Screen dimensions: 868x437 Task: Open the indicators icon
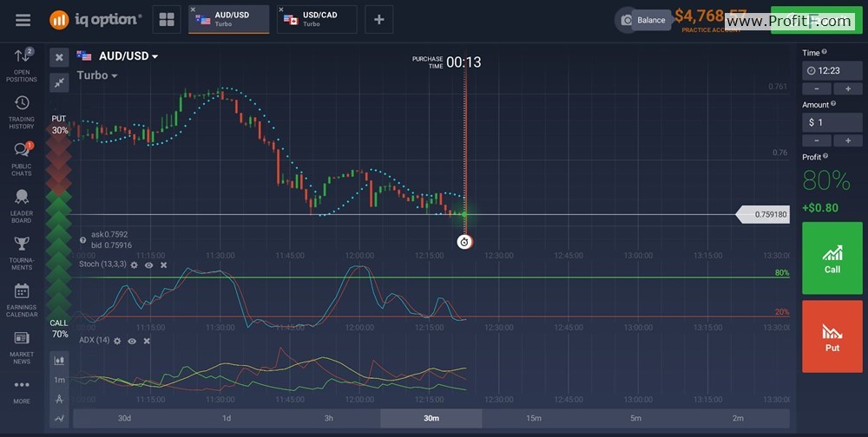59,419
